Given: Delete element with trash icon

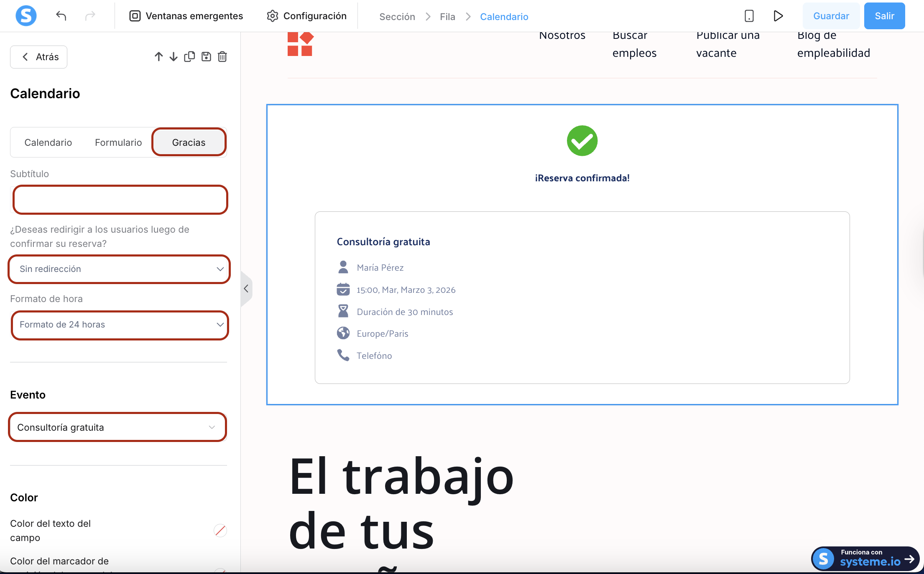Looking at the screenshot, I should (222, 57).
